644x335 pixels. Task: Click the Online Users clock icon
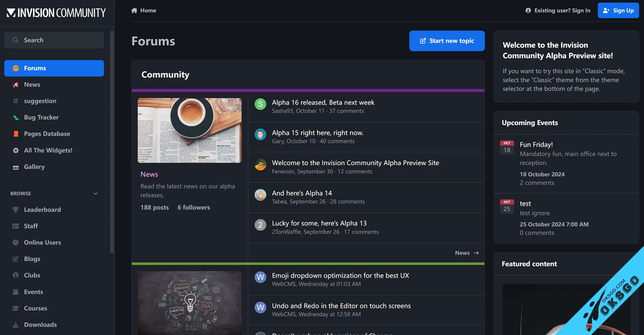(x=15, y=243)
